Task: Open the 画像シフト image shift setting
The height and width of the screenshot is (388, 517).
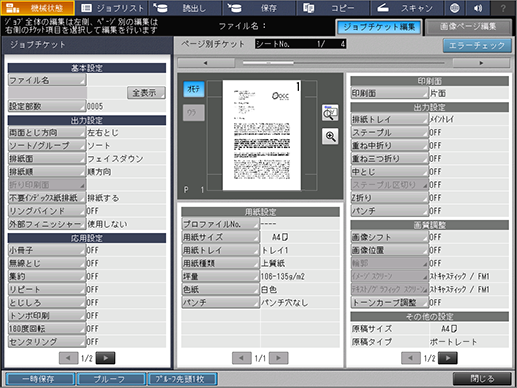Action: [x=390, y=237]
